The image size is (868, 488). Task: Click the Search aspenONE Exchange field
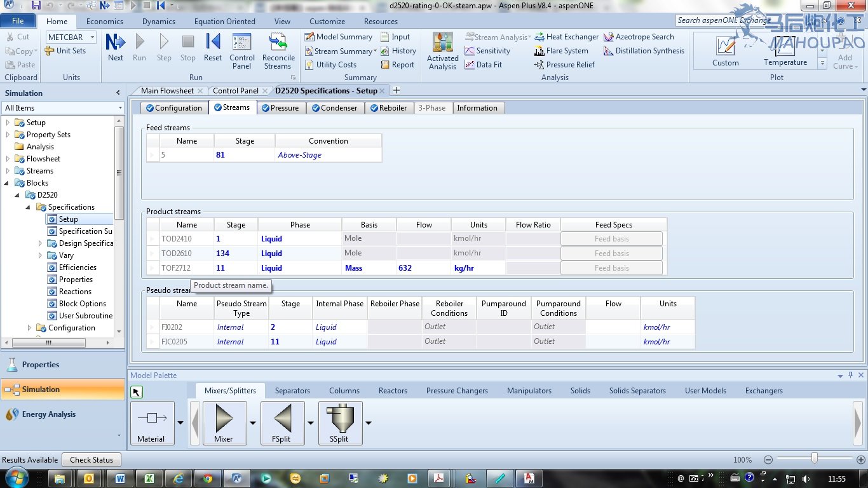pyautogui.click(x=724, y=20)
